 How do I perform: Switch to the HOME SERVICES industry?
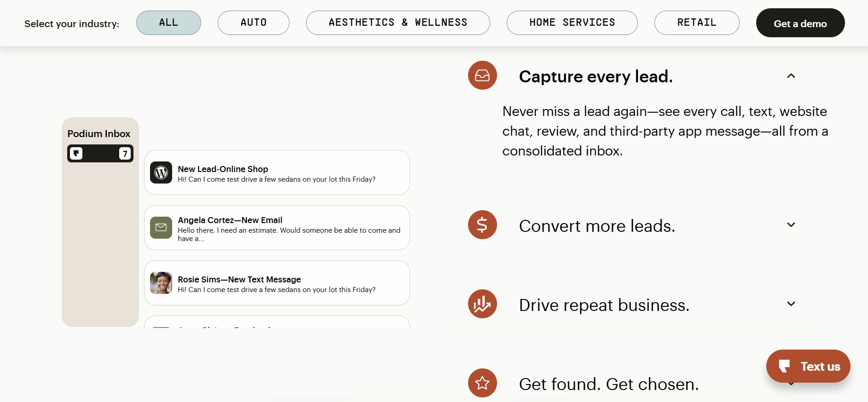[x=572, y=23]
